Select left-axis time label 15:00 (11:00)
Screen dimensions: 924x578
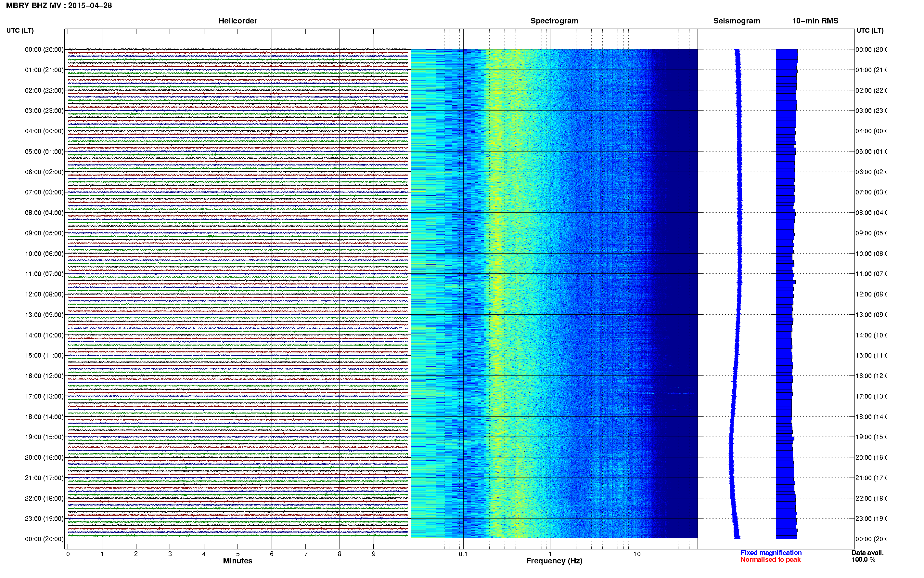pyautogui.click(x=44, y=356)
